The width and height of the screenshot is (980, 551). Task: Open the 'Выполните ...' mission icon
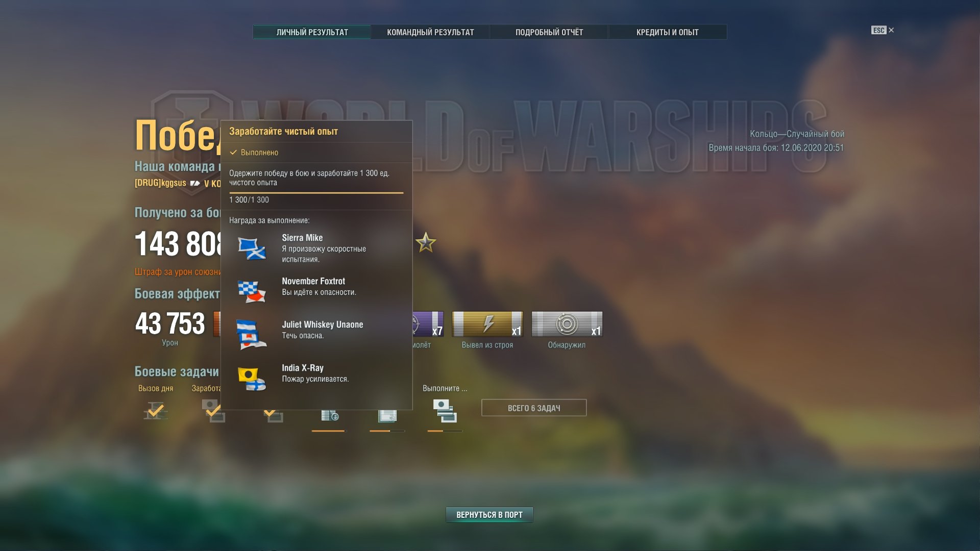coord(445,411)
